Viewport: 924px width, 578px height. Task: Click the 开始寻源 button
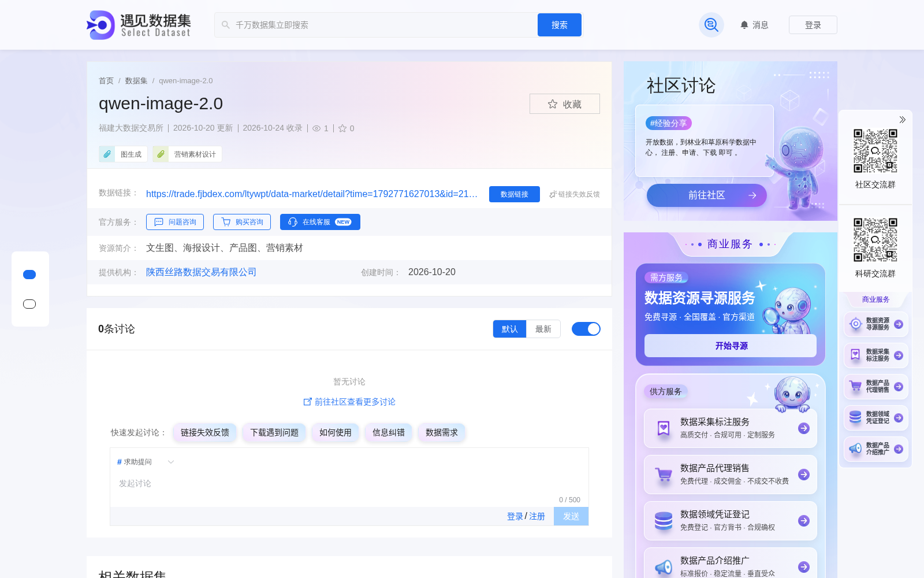(x=731, y=346)
